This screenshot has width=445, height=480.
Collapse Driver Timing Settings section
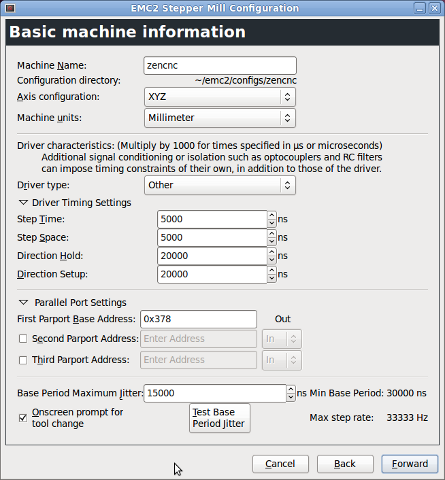point(23,203)
